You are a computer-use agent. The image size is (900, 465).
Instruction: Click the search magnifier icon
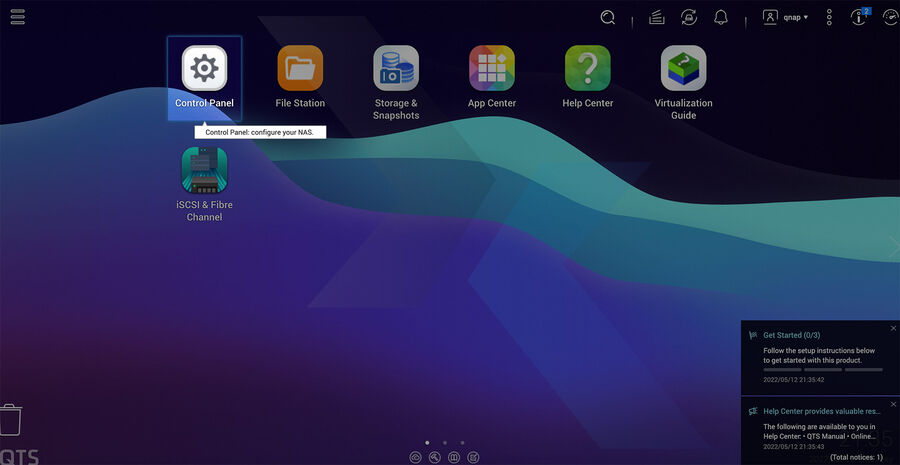pyautogui.click(x=608, y=17)
